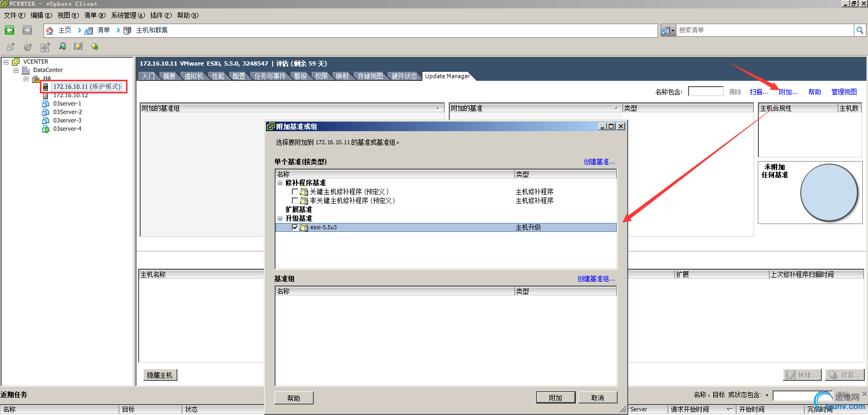868x415 pixels.
Task: Select the 03server-4 virtual machine
Action: [67, 129]
